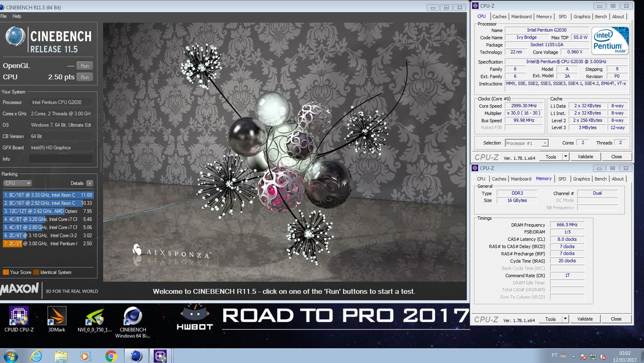Click the Cinebench rendered scene preview

tap(285, 152)
